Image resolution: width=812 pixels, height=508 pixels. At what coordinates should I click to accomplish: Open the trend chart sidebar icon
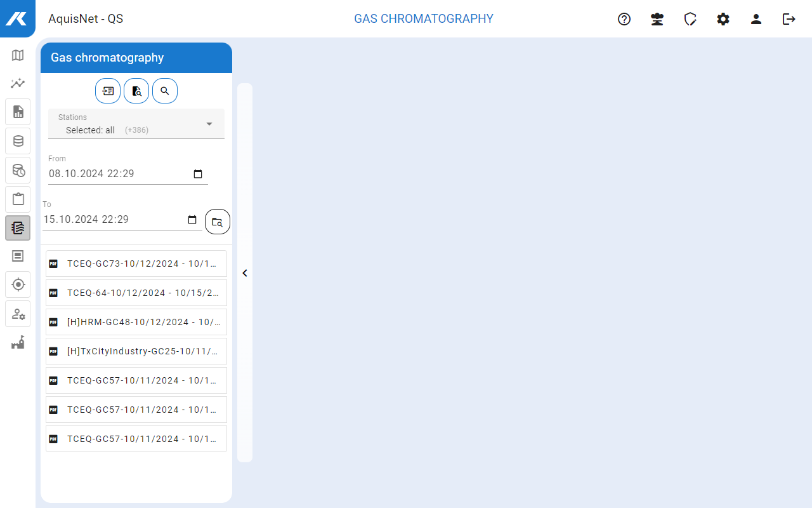click(x=18, y=83)
